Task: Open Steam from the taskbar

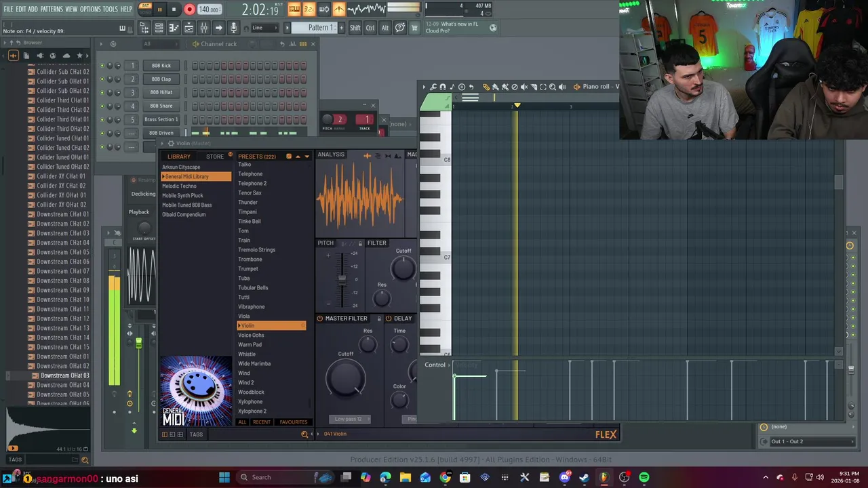Action: [x=585, y=477]
